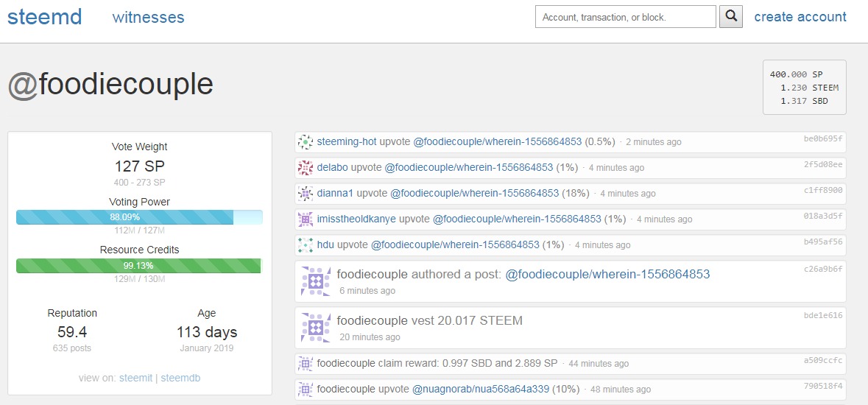
Task: Open transaction c26a9b6f
Action: pyautogui.click(x=823, y=269)
